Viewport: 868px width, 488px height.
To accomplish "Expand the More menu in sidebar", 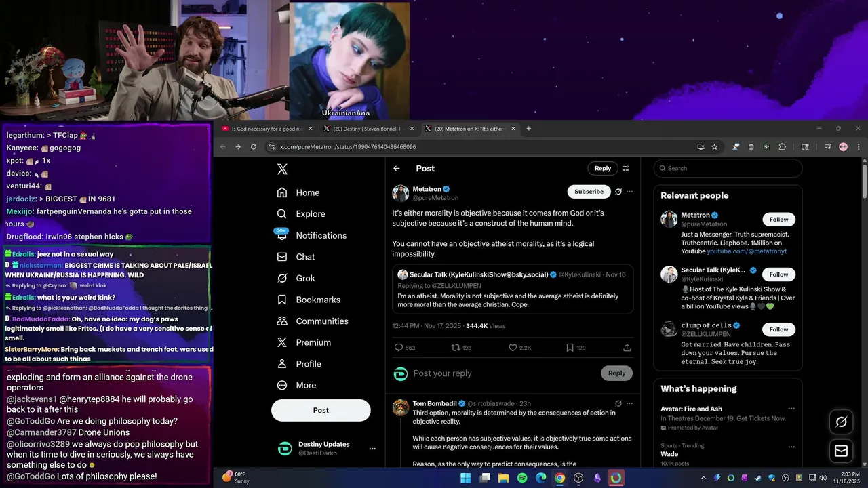I will tap(296, 385).
